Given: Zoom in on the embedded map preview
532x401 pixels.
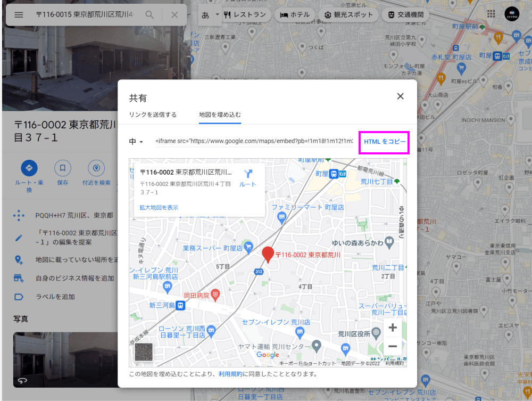Looking at the screenshot, I should pyautogui.click(x=393, y=328).
